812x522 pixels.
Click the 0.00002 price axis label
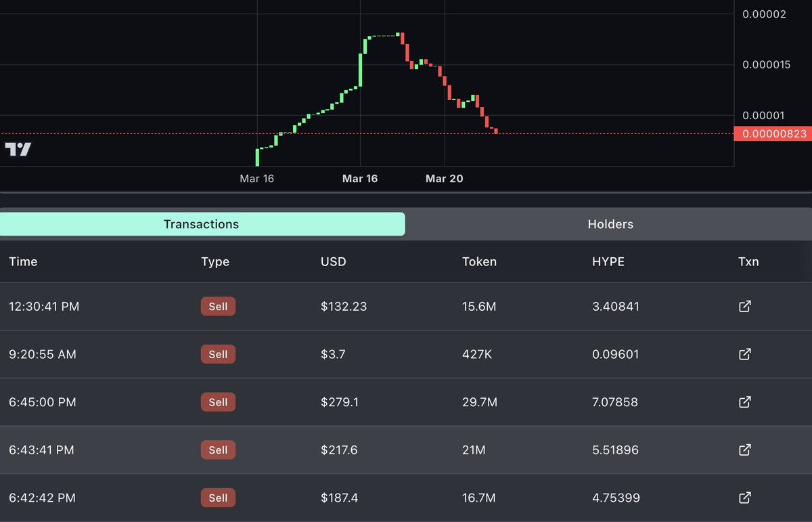coord(764,14)
